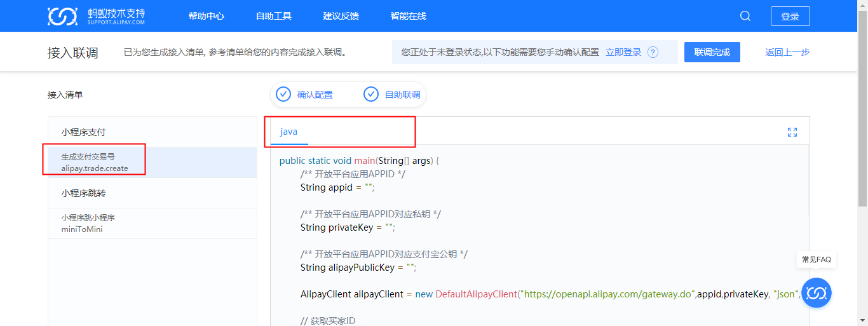The height and width of the screenshot is (326, 868).
Task: Go to 建议反馈 menu item
Action: [x=341, y=16]
